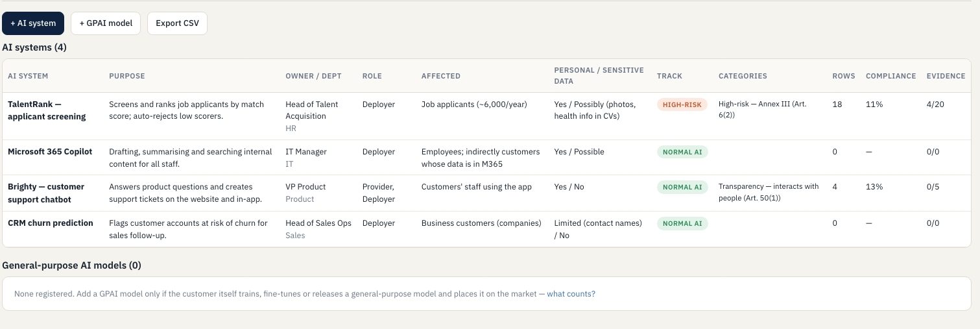This screenshot has height=329, width=980.
Task: Click 'Transparency — interacts with people' category
Action: (769, 192)
